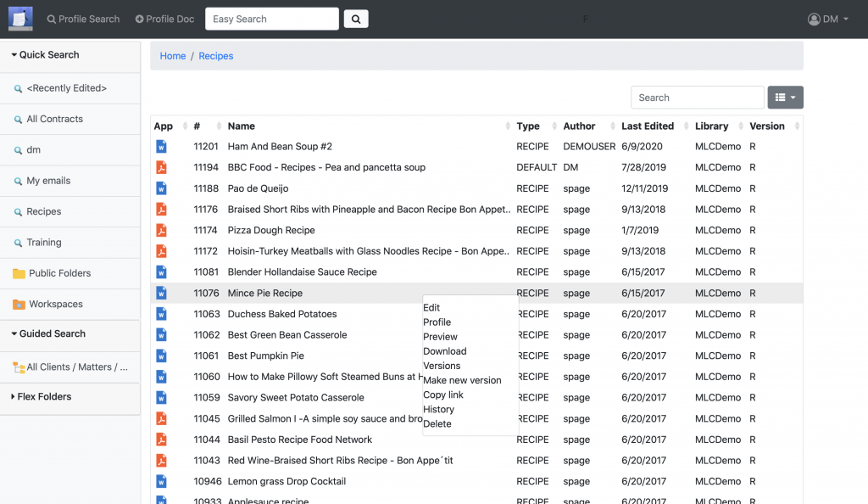Click document number 11188

[x=206, y=188]
